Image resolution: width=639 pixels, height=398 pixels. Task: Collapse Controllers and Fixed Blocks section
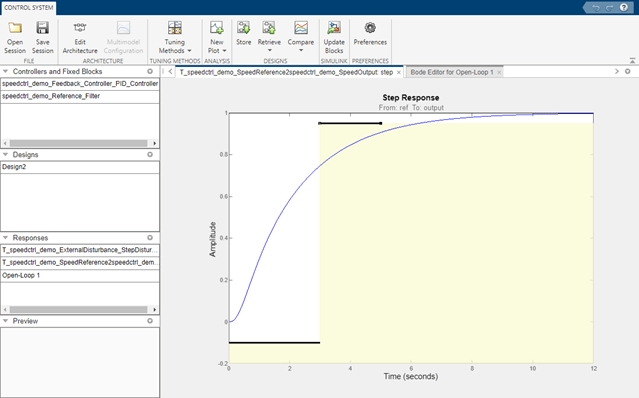click(x=6, y=71)
